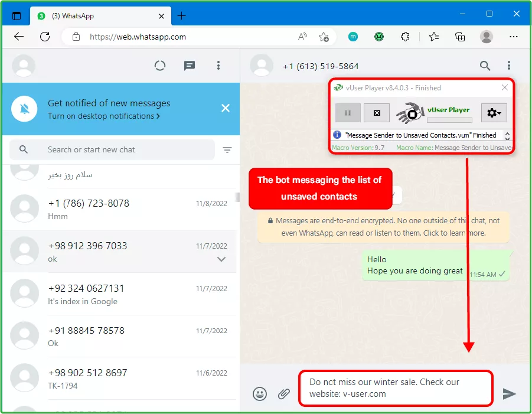The width and height of the screenshot is (532, 414).
Task: Open my WhatsApp profile picture
Action: point(24,65)
